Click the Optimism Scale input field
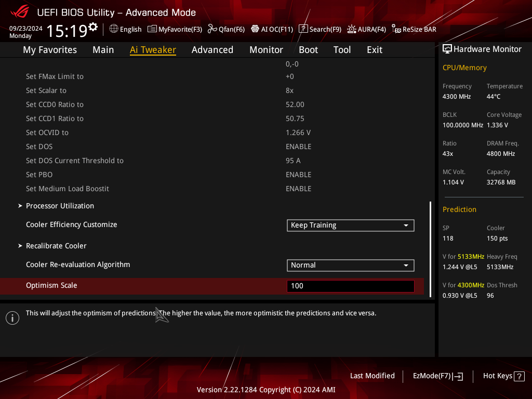 [351, 286]
